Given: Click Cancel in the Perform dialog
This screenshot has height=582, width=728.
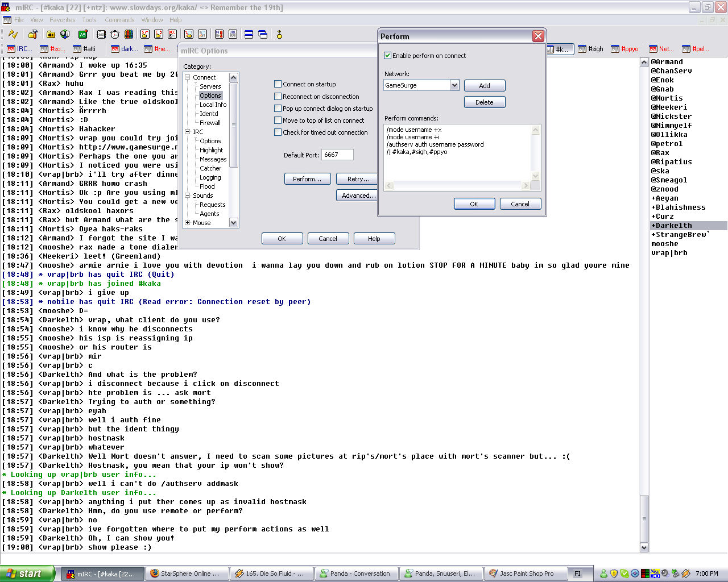Looking at the screenshot, I should [x=520, y=204].
